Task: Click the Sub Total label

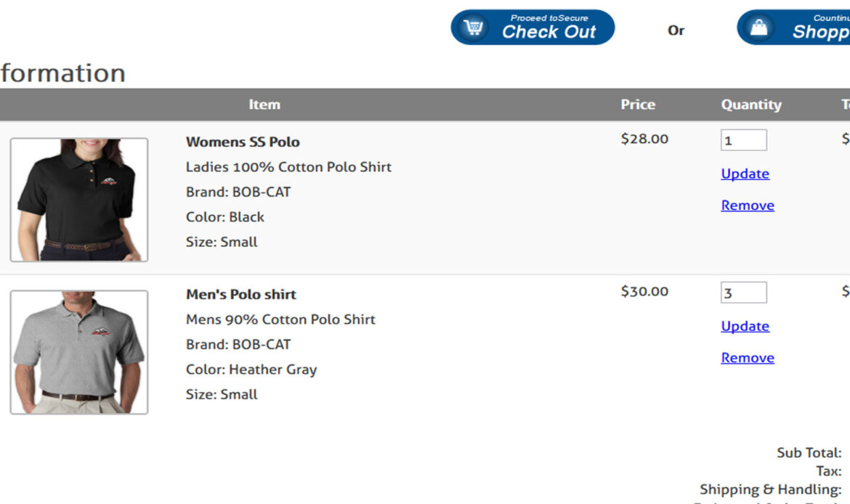Action: (x=809, y=452)
